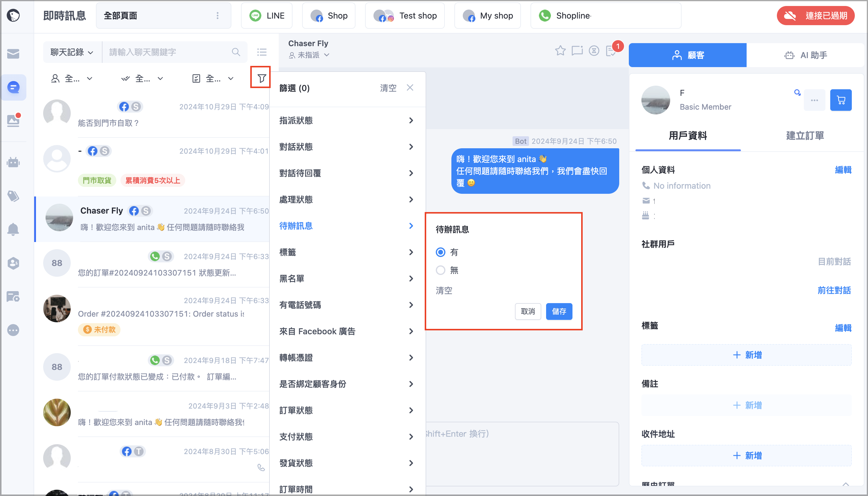
Task: Select the 待辦訊息 filter item
Action: [x=347, y=226]
